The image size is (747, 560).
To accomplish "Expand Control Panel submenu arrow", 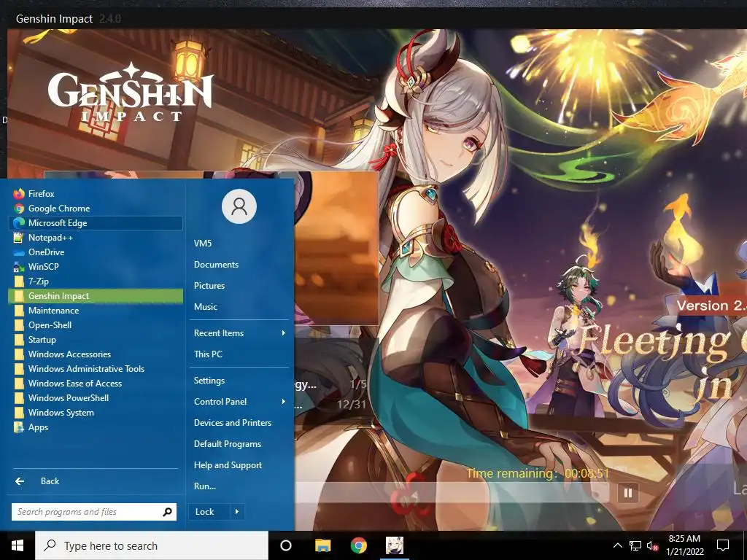I will (x=284, y=402).
